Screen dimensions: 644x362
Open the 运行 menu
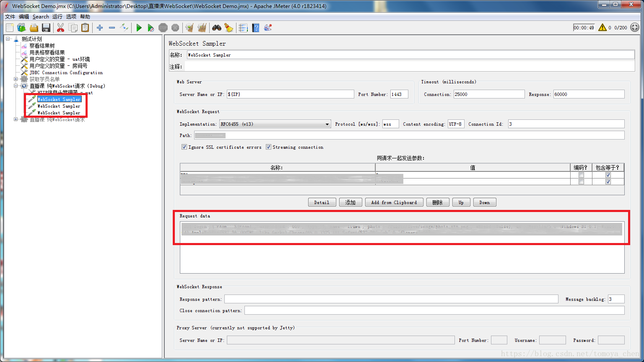pos(57,17)
